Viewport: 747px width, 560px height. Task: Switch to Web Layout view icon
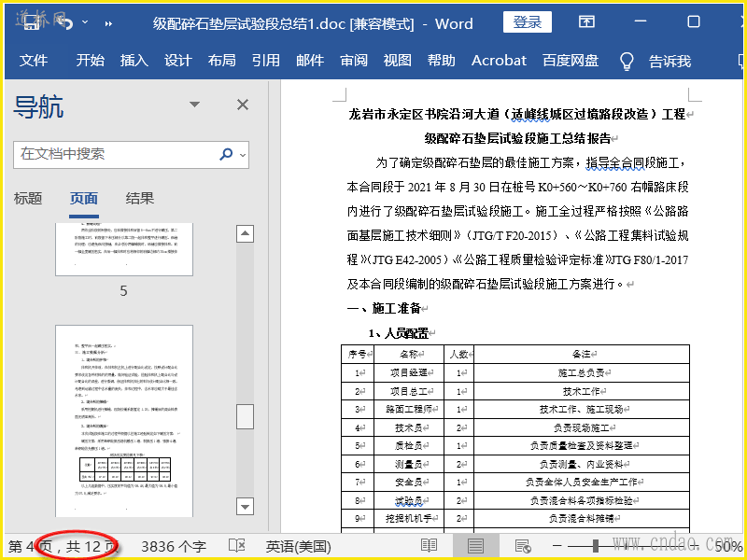point(523,546)
